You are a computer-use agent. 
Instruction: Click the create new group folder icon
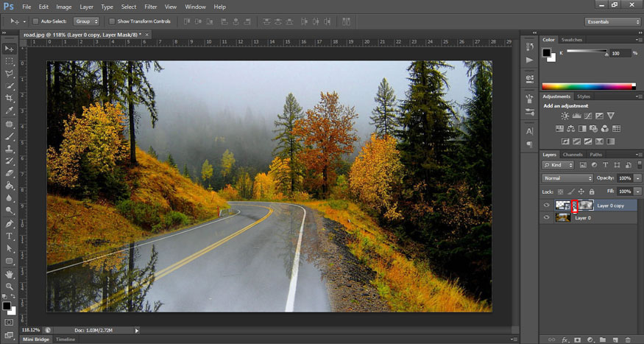(602, 340)
